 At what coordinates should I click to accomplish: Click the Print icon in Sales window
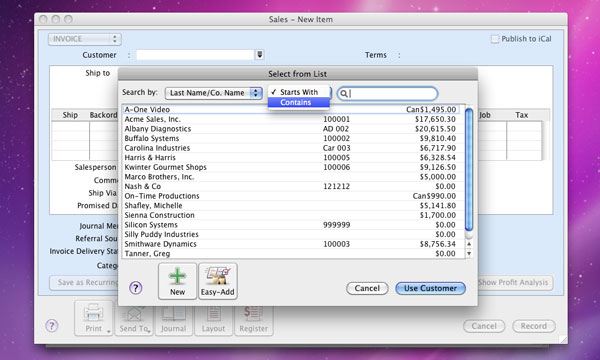pyautogui.click(x=93, y=318)
